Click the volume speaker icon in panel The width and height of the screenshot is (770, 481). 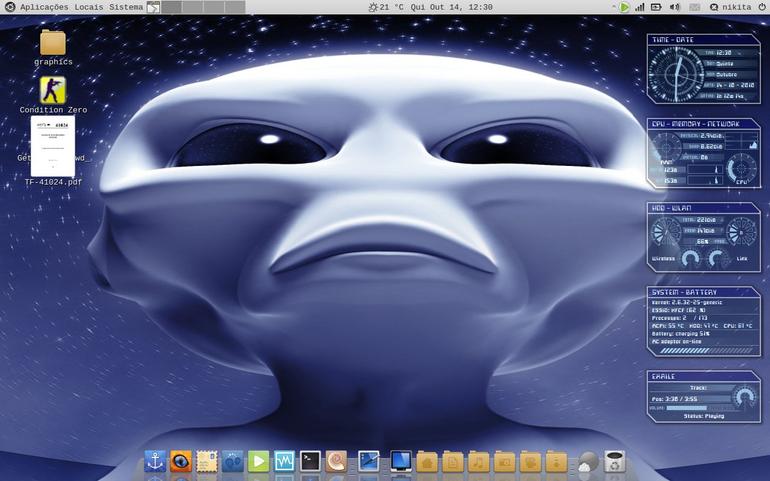(x=675, y=7)
